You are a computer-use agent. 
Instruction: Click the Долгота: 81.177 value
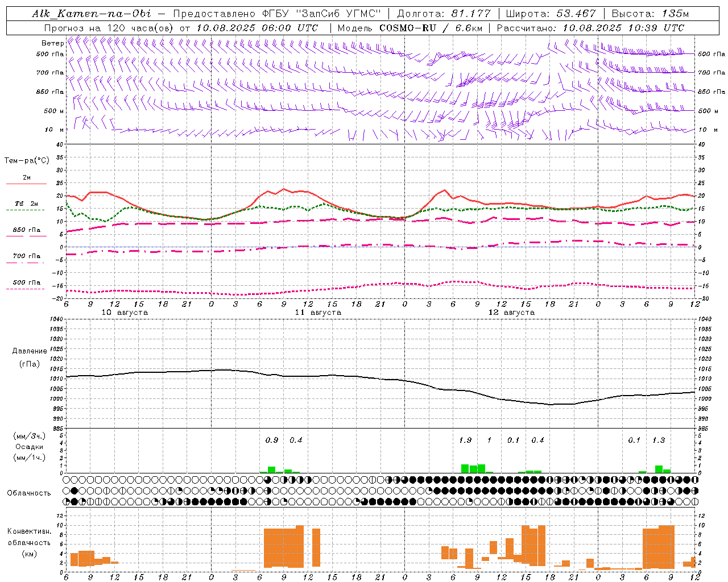pos(444,14)
